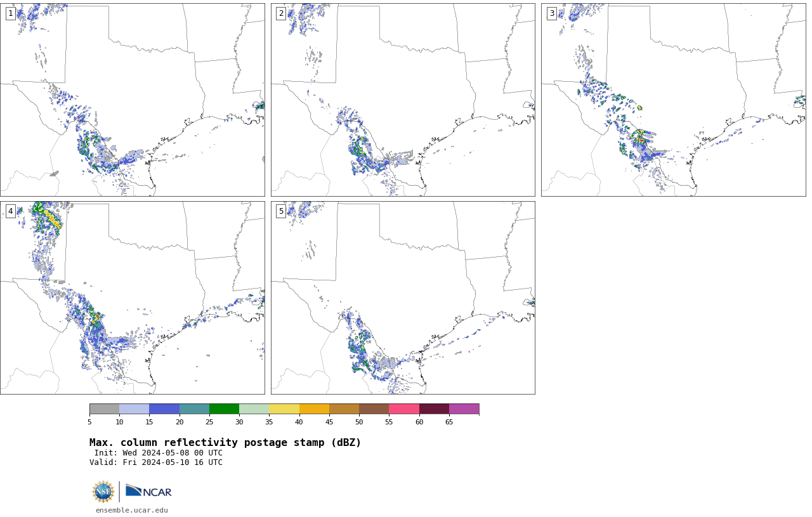812x517 pixels.
Task: Click the brown 50-55 dBZ swatch
Action: click(x=374, y=409)
